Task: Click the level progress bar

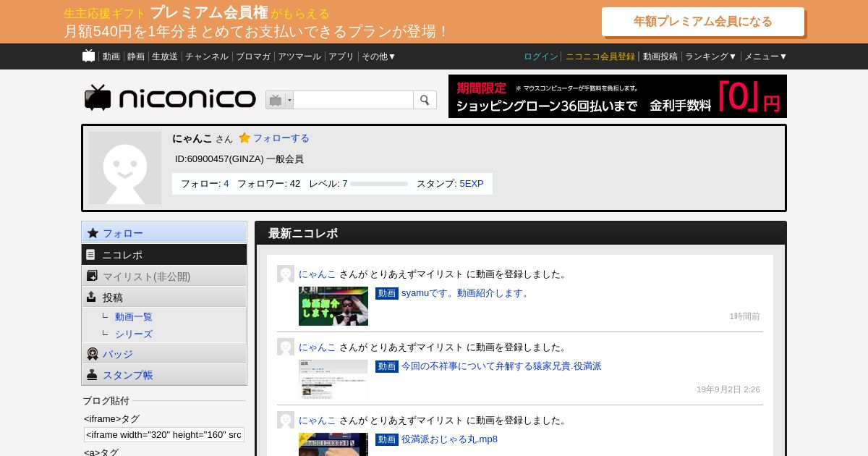Action: point(379,184)
